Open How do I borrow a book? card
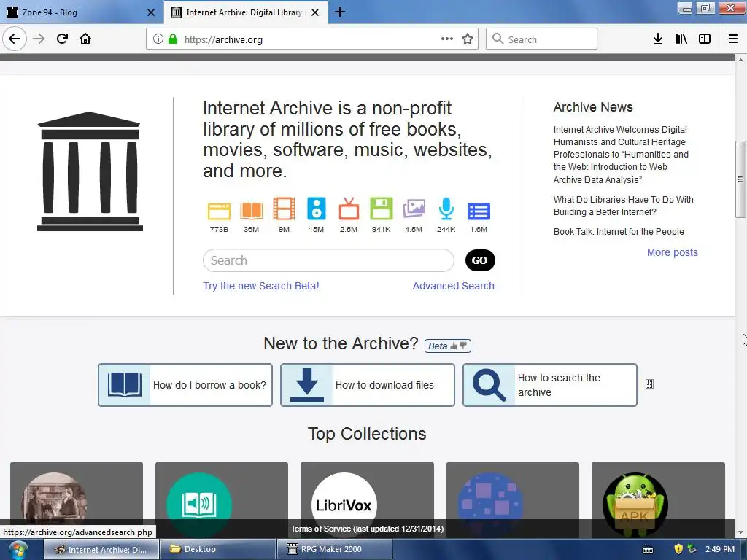This screenshot has width=747, height=560. click(x=185, y=385)
